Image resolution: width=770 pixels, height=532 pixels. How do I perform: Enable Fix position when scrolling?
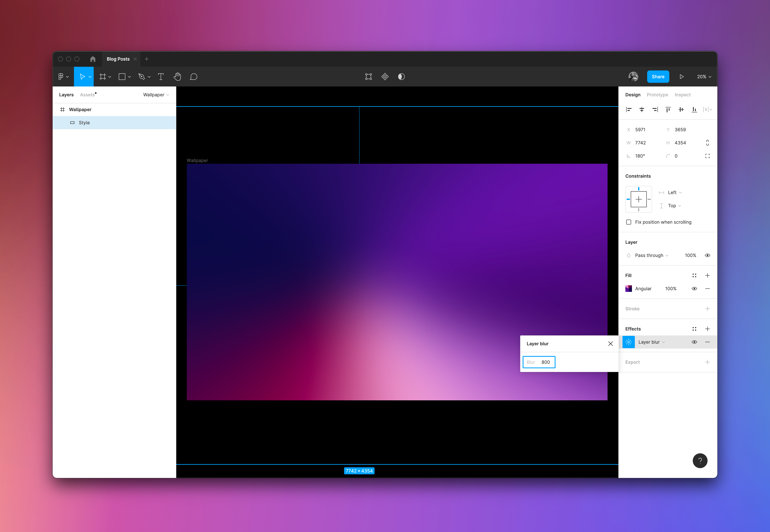629,222
